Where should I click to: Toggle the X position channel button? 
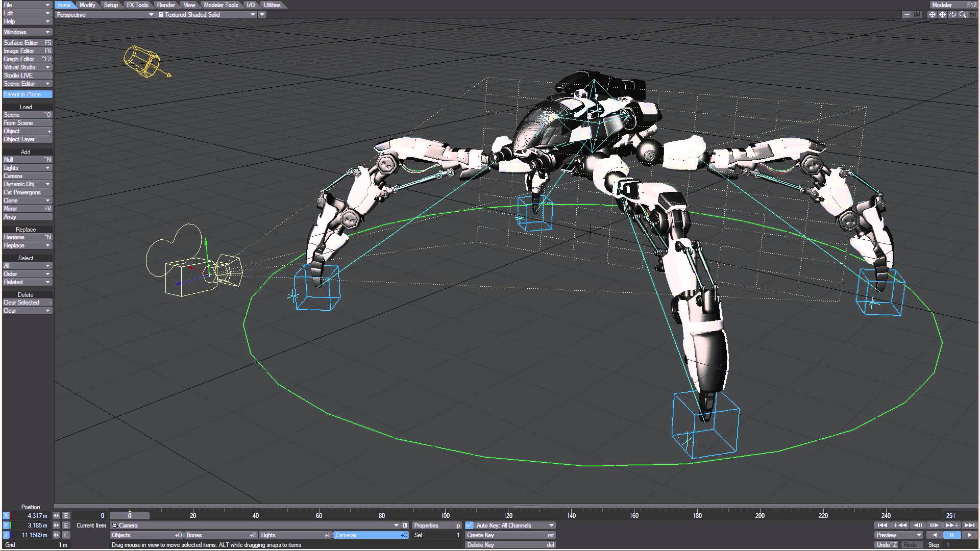[6, 516]
